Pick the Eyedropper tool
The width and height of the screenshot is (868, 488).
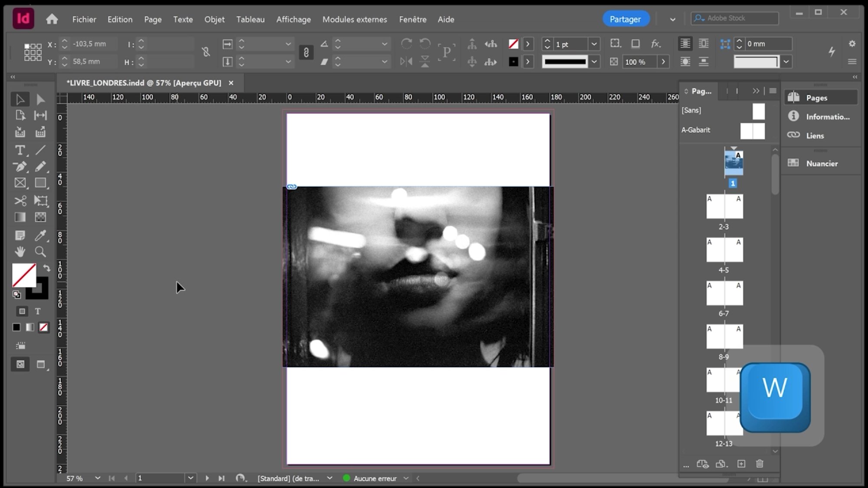(x=40, y=235)
